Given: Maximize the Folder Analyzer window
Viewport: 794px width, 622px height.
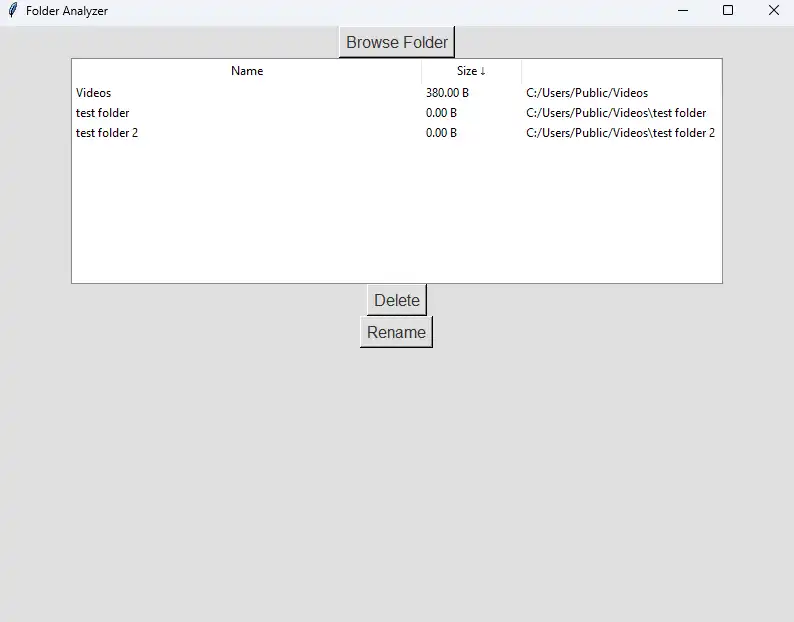Looking at the screenshot, I should pyautogui.click(x=728, y=10).
